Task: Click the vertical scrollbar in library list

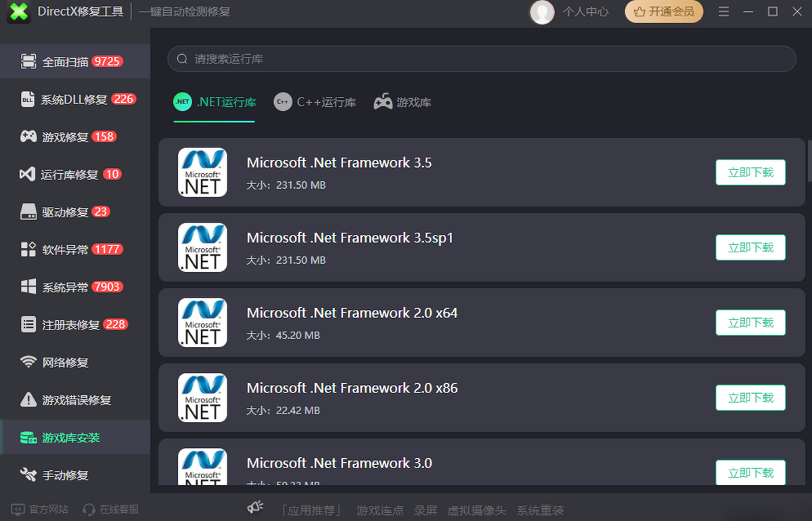Action: point(809,161)
